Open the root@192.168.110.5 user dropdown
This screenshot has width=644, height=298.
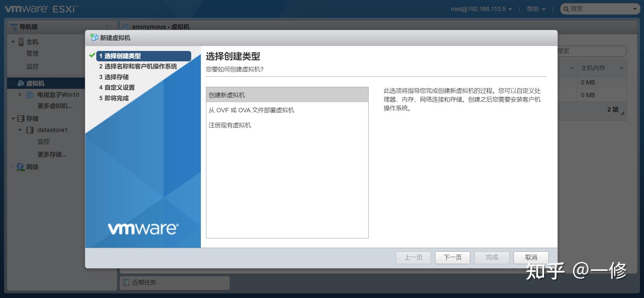tap(481, 9)
